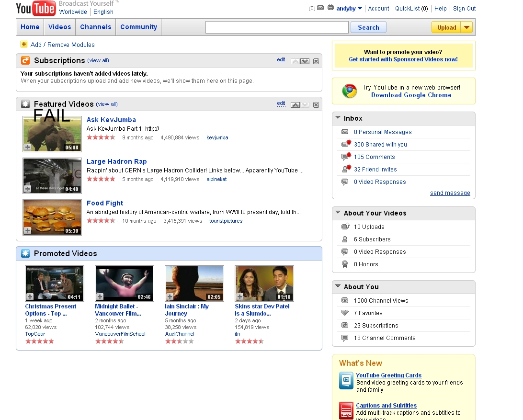Add Iain Sinclair video to QuickList
Screen dimensions: 523x420
tap(170, 296)
